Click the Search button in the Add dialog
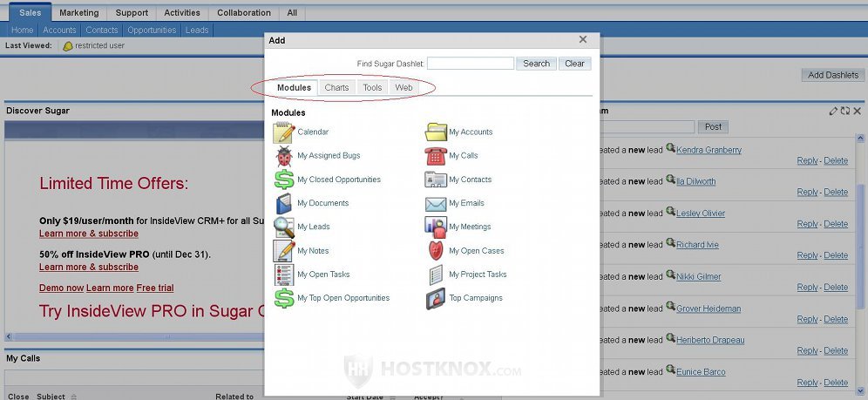Viewport: 868px width, 400px height. click(536, 64)
